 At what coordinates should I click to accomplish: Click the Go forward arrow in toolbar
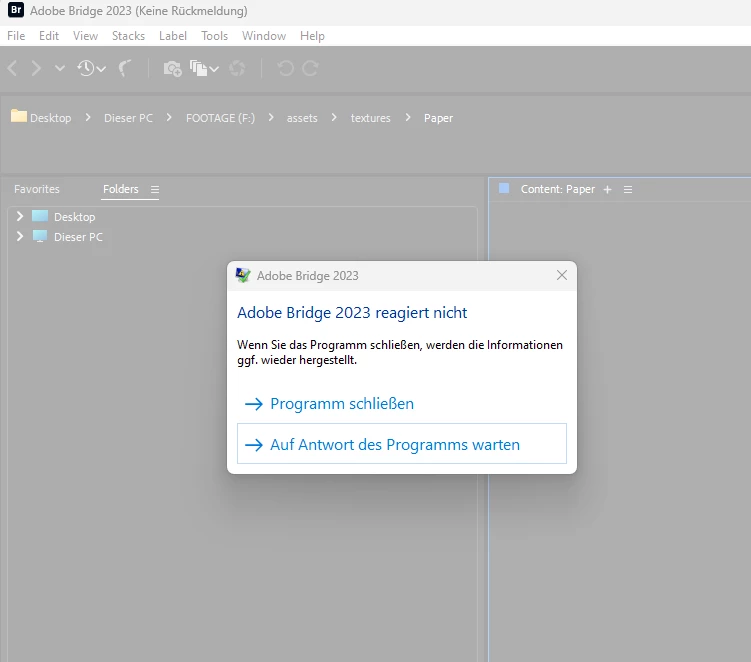click(x=36, y=68)
